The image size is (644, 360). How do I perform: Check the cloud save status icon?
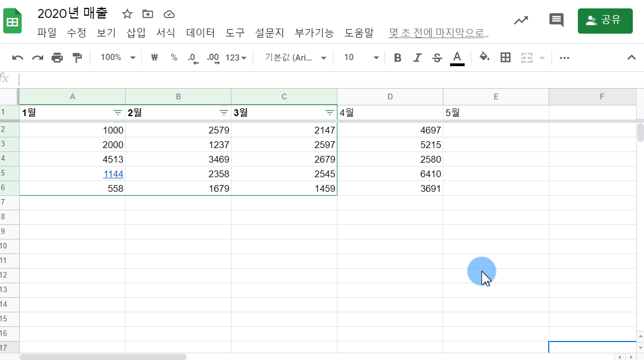pyautogui.click(x=169, y=15)
